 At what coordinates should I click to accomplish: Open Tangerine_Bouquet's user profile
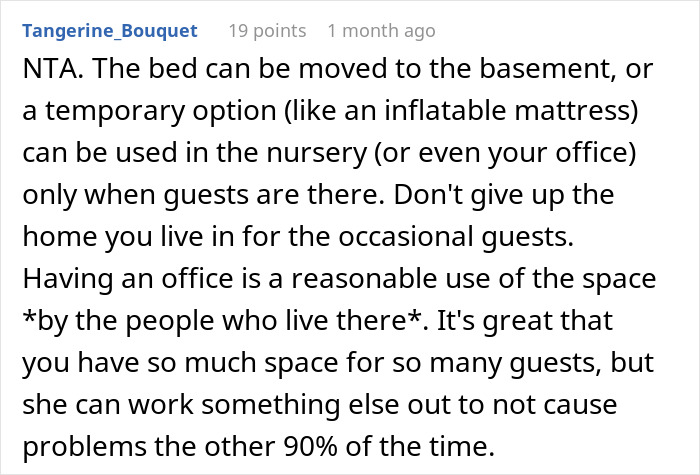pos(109,31)
